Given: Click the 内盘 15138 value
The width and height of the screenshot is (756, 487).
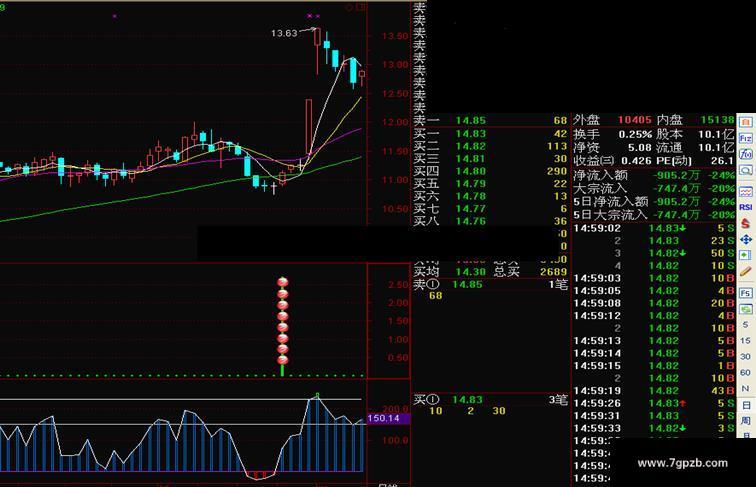Looking at the screenshot, I should (x=717, y=120).
